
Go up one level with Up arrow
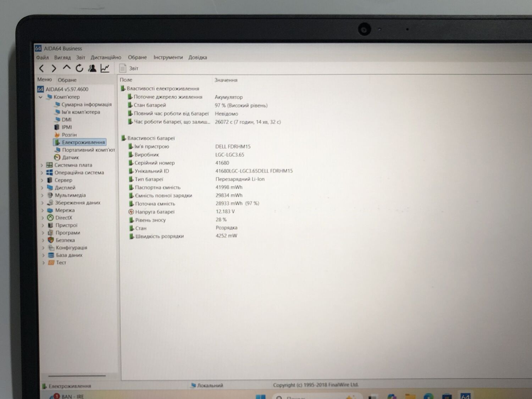66,68
